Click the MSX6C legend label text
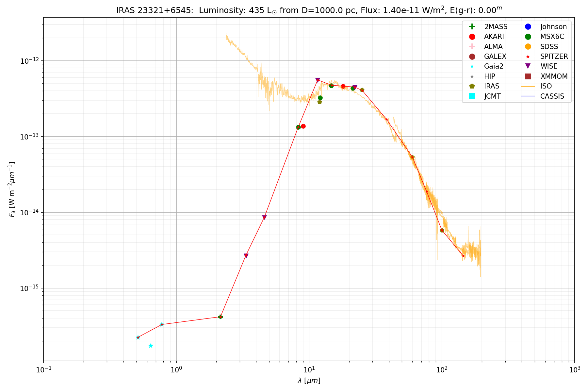The height and width of the screenshot is (392, 588). (552, 37)
